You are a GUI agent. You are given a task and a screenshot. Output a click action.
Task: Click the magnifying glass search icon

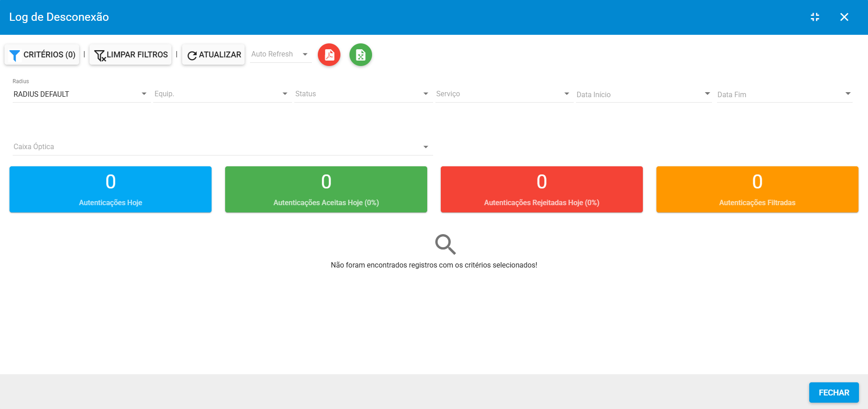click(x=445, y=244)
